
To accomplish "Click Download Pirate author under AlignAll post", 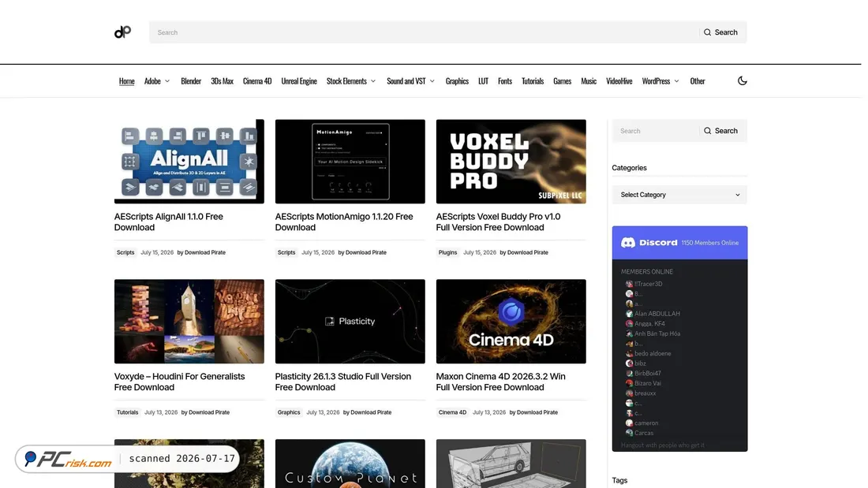I will click(x=205, y=252).
